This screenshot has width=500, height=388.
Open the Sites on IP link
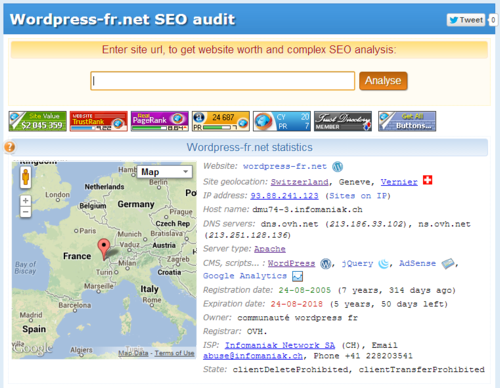click(x=357, y=196)
